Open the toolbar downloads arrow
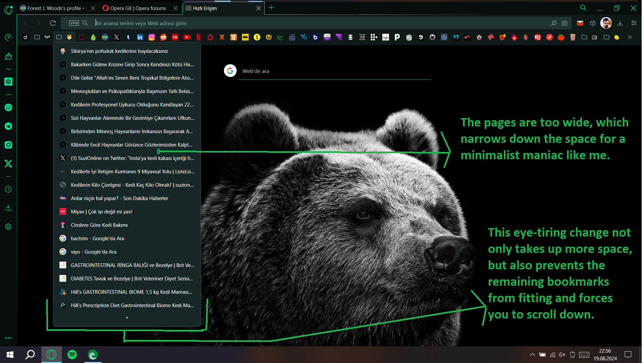 click(x=620, y=23)
